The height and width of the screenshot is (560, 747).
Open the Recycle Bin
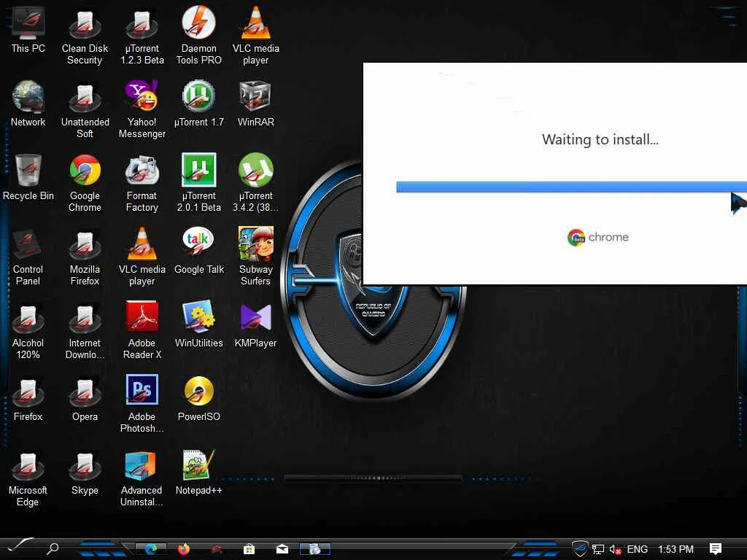click(28, 177)
